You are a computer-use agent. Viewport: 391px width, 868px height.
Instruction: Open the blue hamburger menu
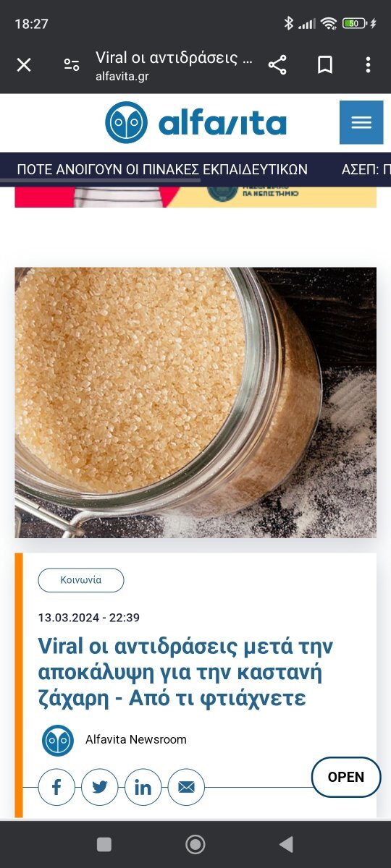pyautogui.click(x=361, y=122)
